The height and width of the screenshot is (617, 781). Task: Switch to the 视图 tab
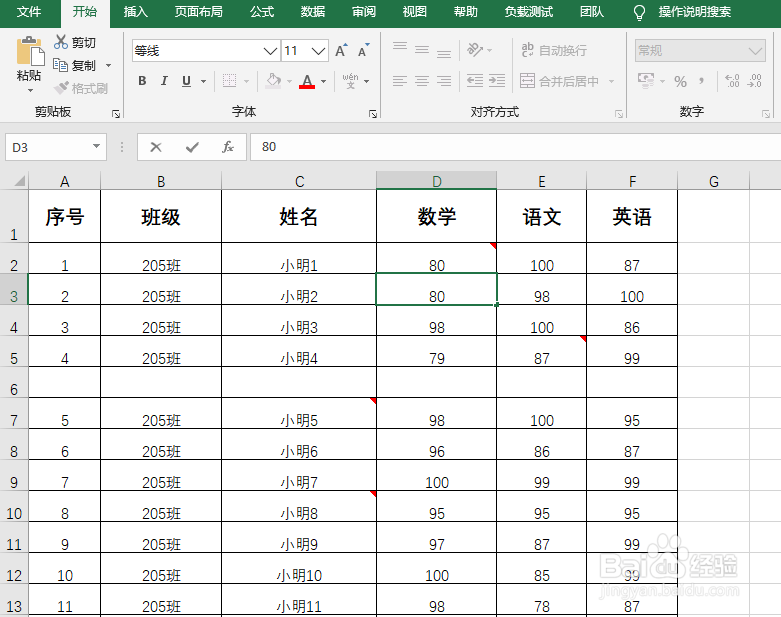point(414,12)
